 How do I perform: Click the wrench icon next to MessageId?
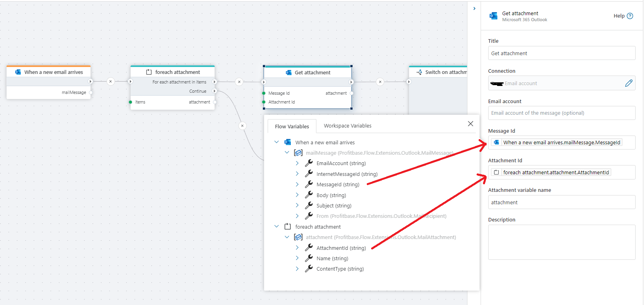click(309, 184)
